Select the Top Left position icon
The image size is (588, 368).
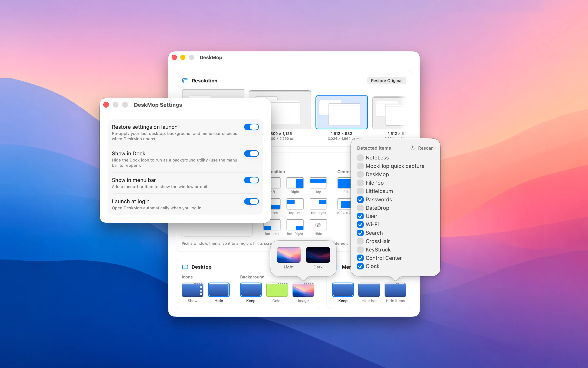tap(295, 204)
